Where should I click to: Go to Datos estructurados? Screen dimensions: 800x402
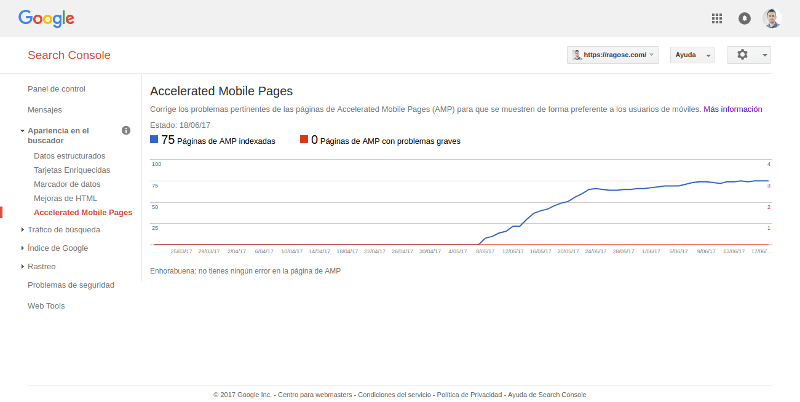click(69, 156)
